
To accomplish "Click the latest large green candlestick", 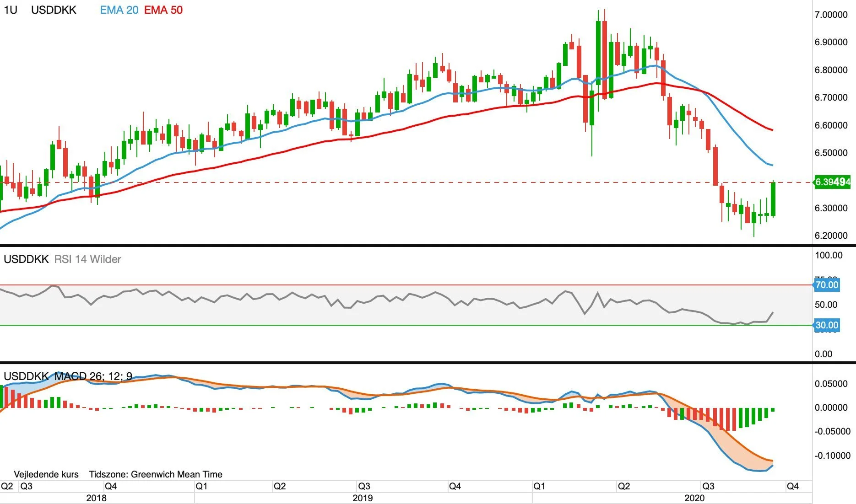I will coord(773,199).
